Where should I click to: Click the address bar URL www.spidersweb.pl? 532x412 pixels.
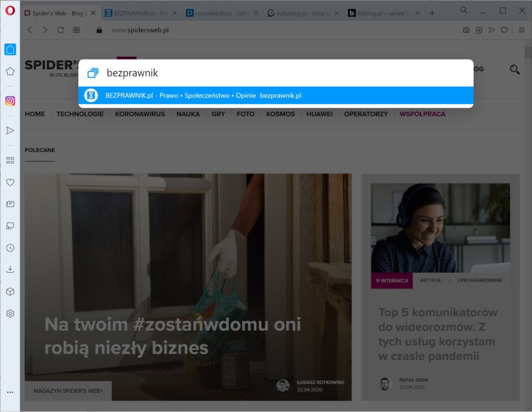pyautogui.click(x=140, y=30)
